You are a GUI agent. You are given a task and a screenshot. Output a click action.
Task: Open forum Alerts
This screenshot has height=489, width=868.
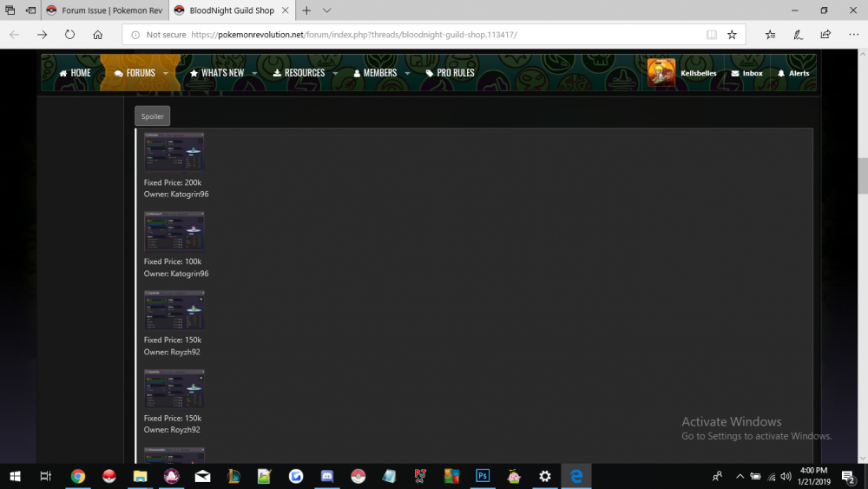[x=793, y=73]
